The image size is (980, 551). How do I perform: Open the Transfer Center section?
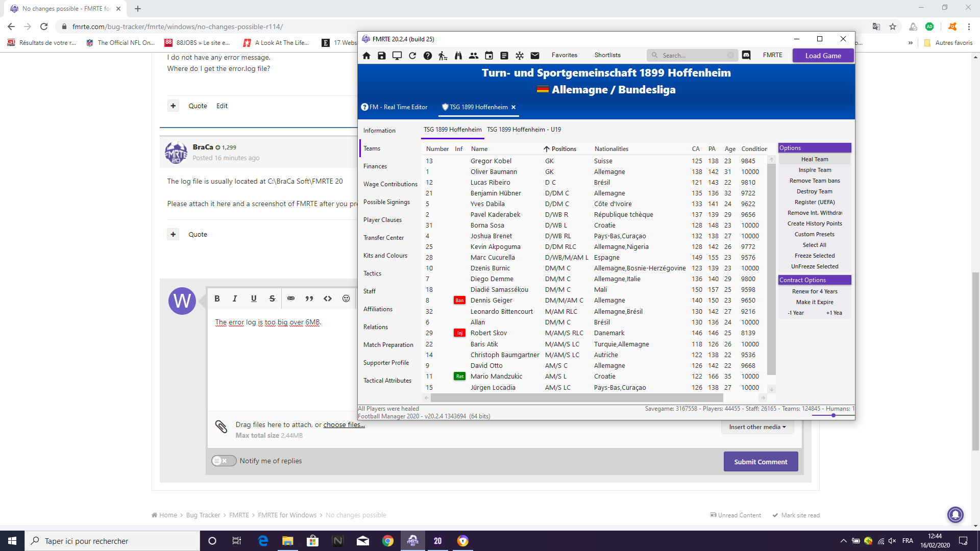tap(384, 238)
